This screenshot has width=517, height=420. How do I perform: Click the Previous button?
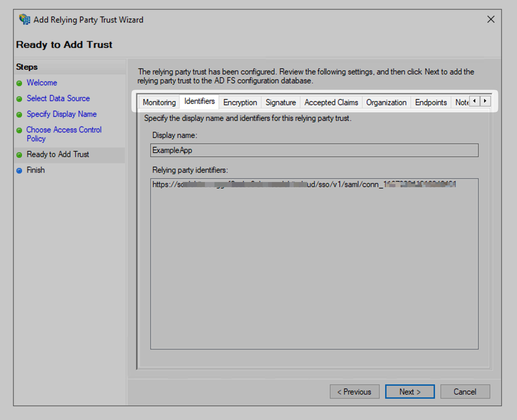354,392
